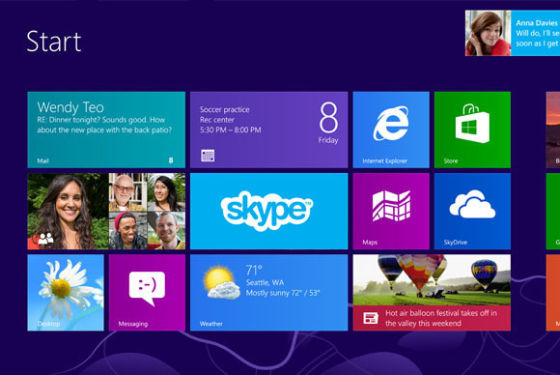The image size is (560, 375).
Task: Click Anna Davies' profile photo in notification
Action: point(488,33)
